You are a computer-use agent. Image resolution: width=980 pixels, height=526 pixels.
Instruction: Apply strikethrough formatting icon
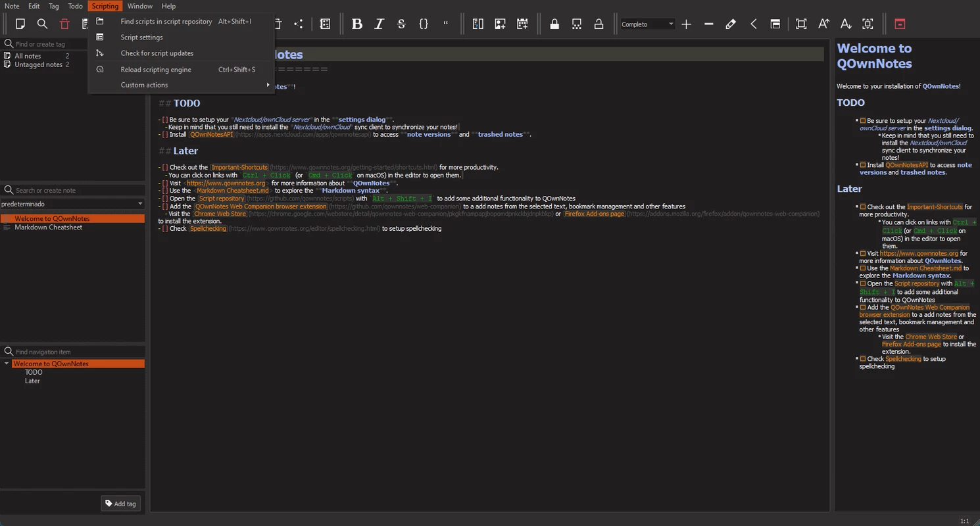click(x=401, y=24)
